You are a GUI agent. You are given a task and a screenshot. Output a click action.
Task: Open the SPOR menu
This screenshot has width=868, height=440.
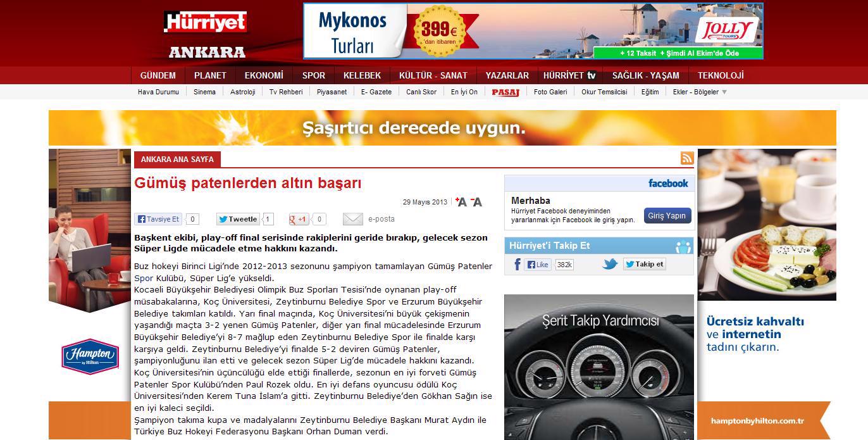click(x=314, y=75)
